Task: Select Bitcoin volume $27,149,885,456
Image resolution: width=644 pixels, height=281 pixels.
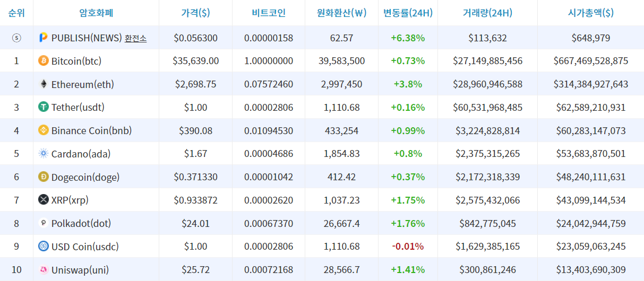Action: tap(488, 61)
